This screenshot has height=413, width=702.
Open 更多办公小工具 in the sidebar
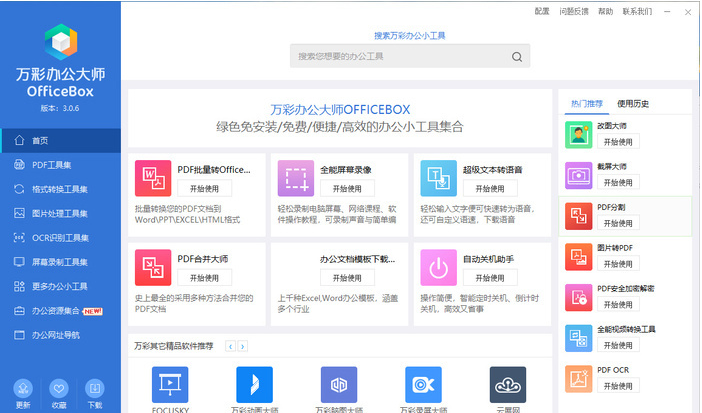(60, 286)
